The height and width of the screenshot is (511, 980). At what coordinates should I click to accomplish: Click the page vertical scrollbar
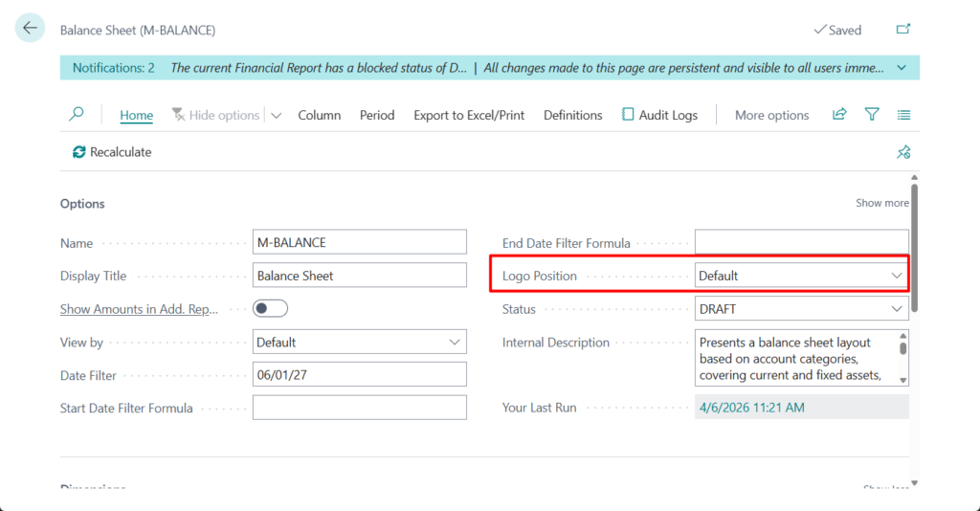[x=915, y=249]
